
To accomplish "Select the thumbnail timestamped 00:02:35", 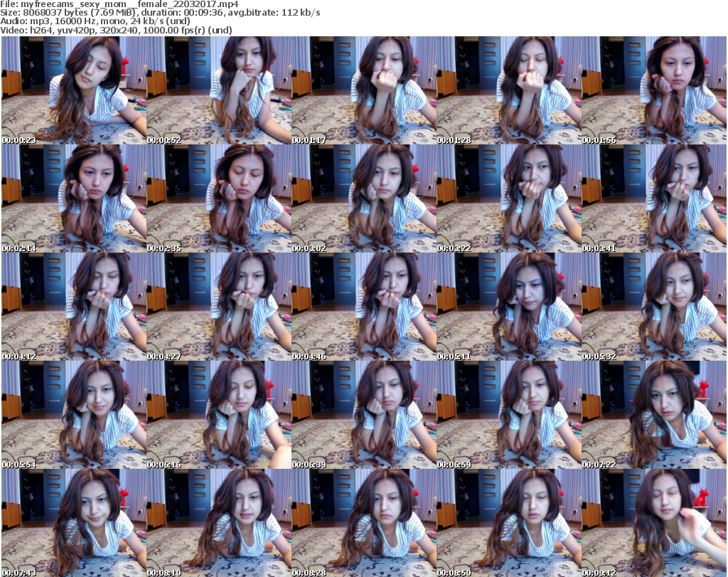I will pos(219,198).
